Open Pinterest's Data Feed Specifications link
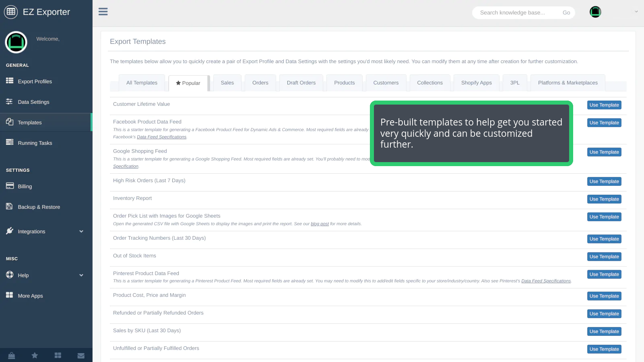The height and width of the screenshot is (362, 644). point(546,281)
